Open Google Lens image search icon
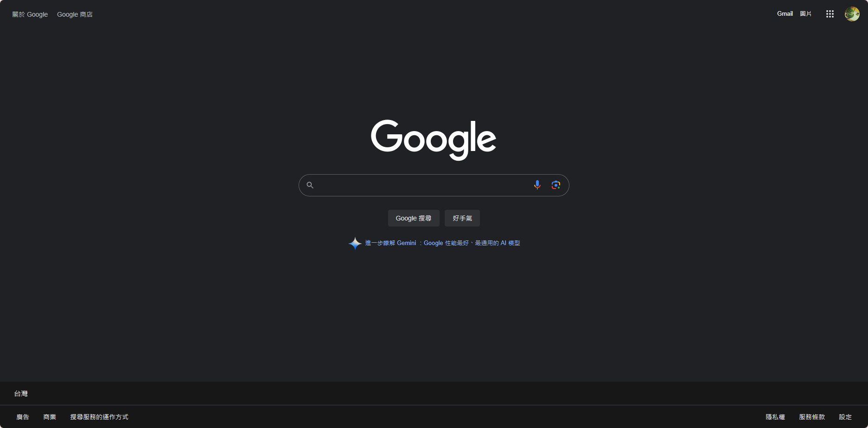 click(x=555, y=185)
